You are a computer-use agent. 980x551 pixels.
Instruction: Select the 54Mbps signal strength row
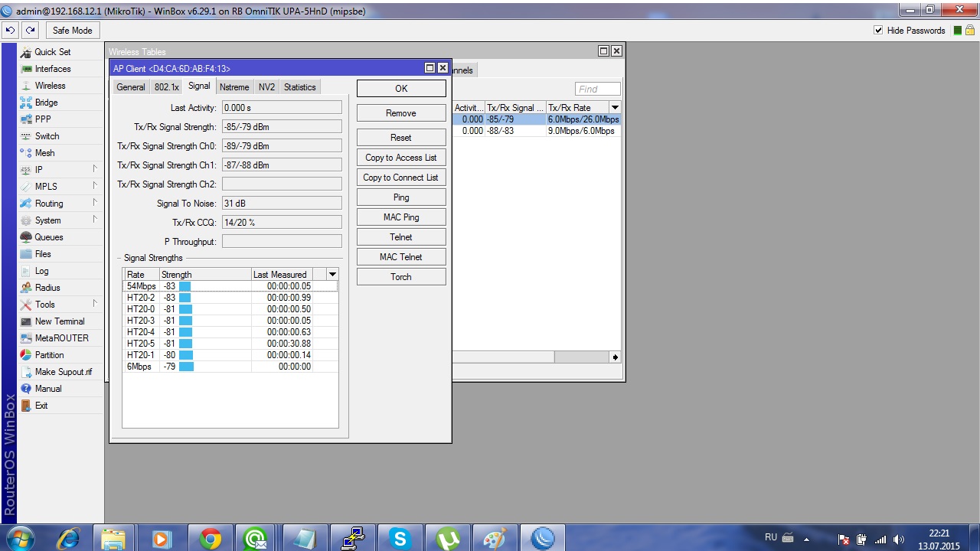(230, 286)
